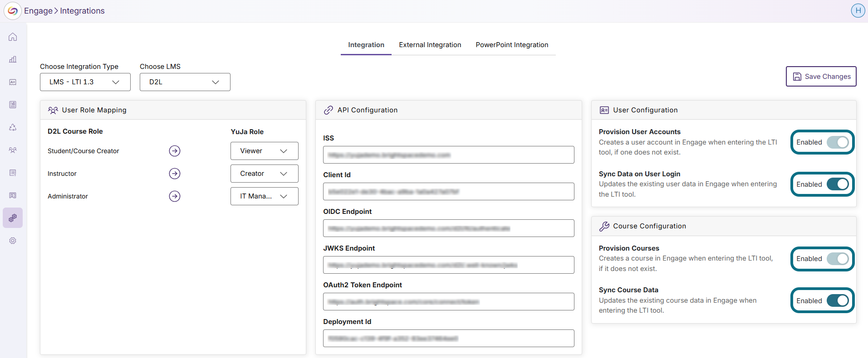Image resolution: width=868 pixels, height=358 pixels.
Task: Open the Viewer role dropdown
Action: pyautogui.click(x=265, y=151)
